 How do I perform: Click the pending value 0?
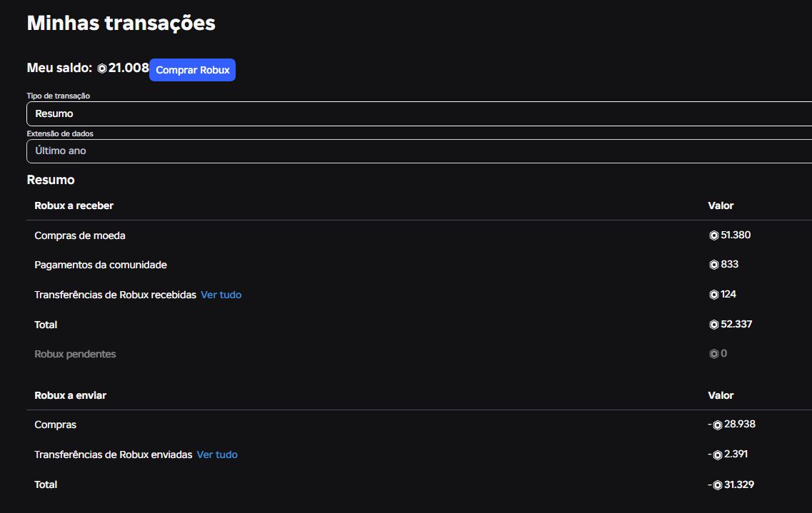click(724, 353)
